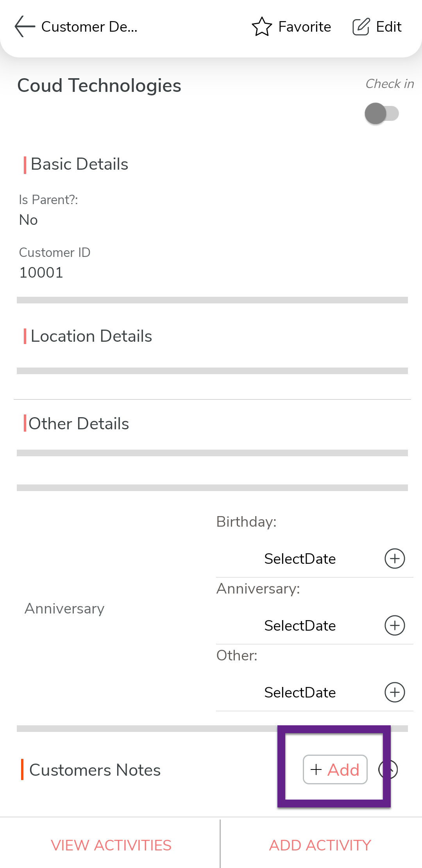
Task: Tap the Favorite label
Action: 304,27
